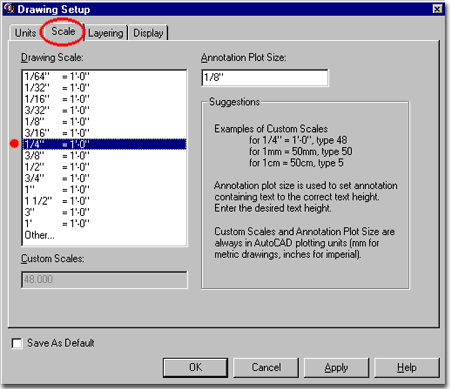Click the Annotation Plot Size field

tap(265, 78)
